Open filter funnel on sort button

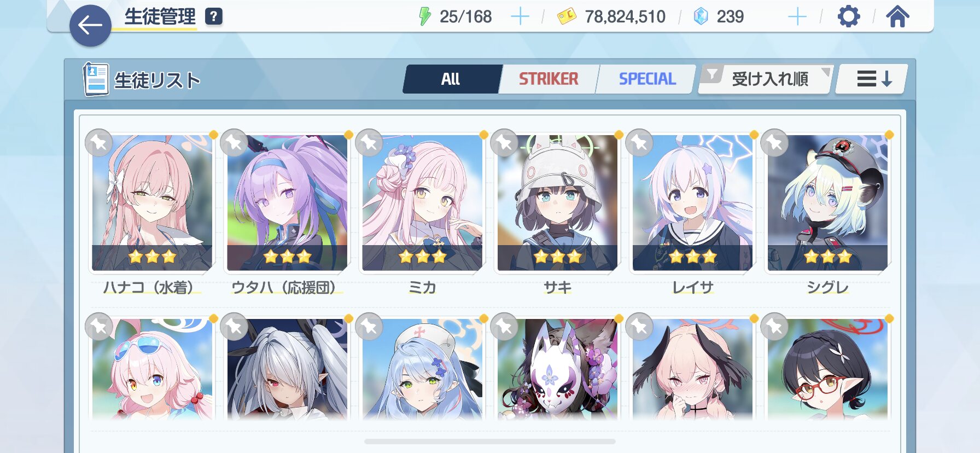712,74
